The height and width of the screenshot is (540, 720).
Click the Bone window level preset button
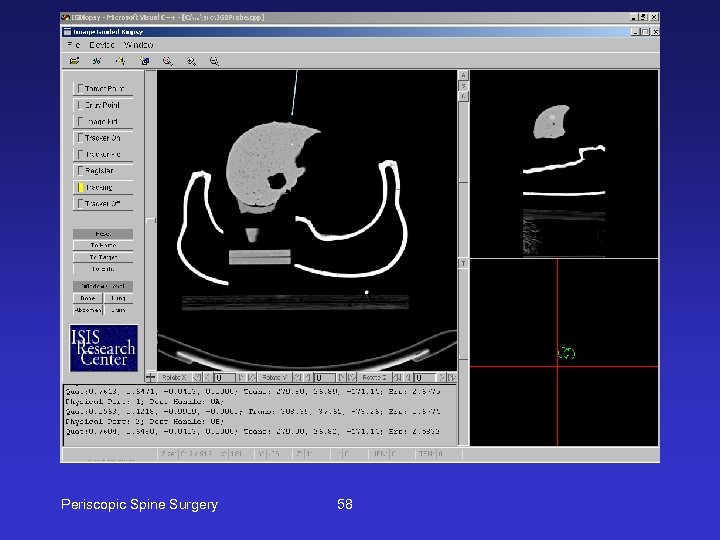pyautogui.click(x=88, y=298)
